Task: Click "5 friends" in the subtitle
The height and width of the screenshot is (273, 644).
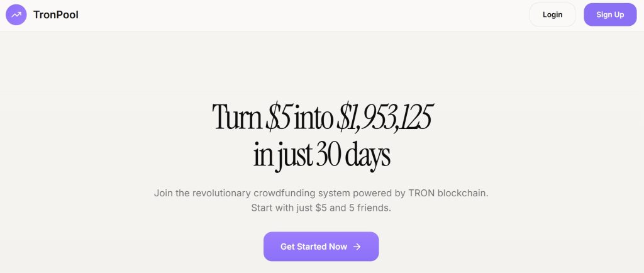Action: 370,208
